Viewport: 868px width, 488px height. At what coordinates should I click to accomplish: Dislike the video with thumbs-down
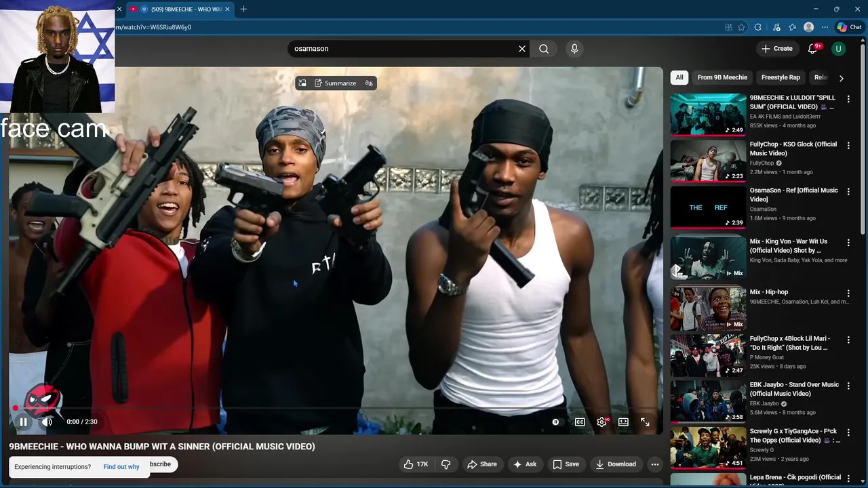point(446,464)
